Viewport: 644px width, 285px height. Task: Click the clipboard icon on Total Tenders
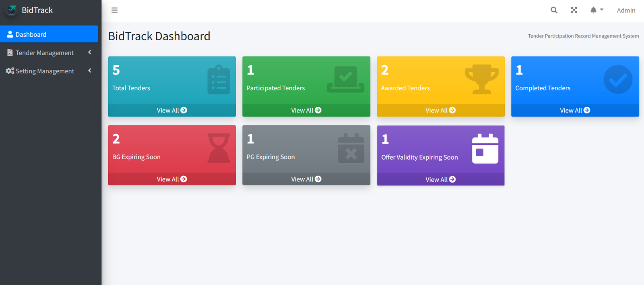[x=219, y=80]
